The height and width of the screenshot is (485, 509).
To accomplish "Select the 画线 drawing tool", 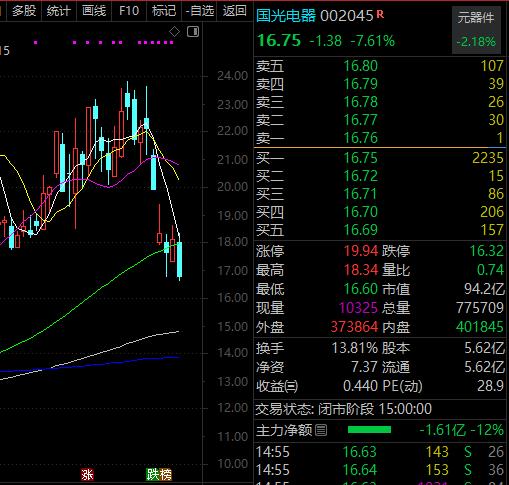I will [94, 11].
